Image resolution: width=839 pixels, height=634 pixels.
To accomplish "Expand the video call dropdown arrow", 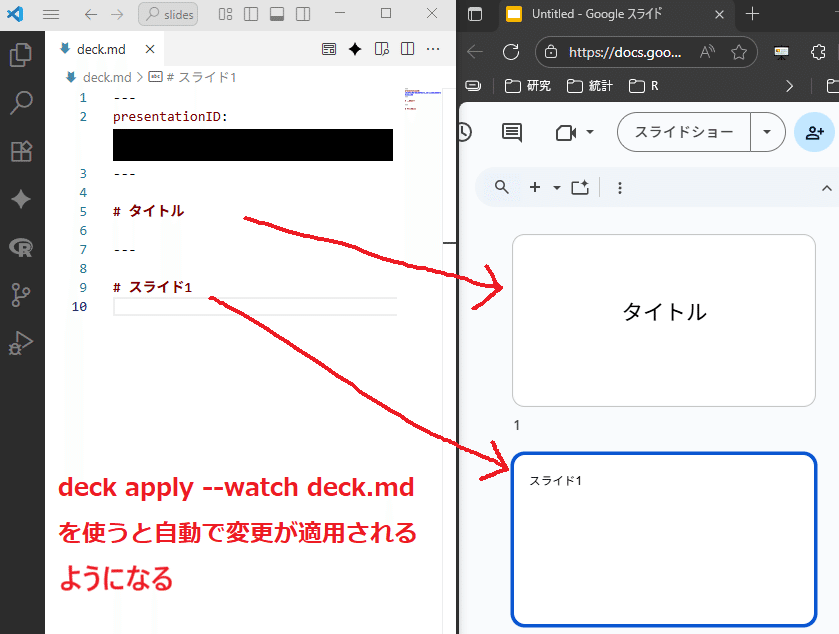I will (590, 132).
